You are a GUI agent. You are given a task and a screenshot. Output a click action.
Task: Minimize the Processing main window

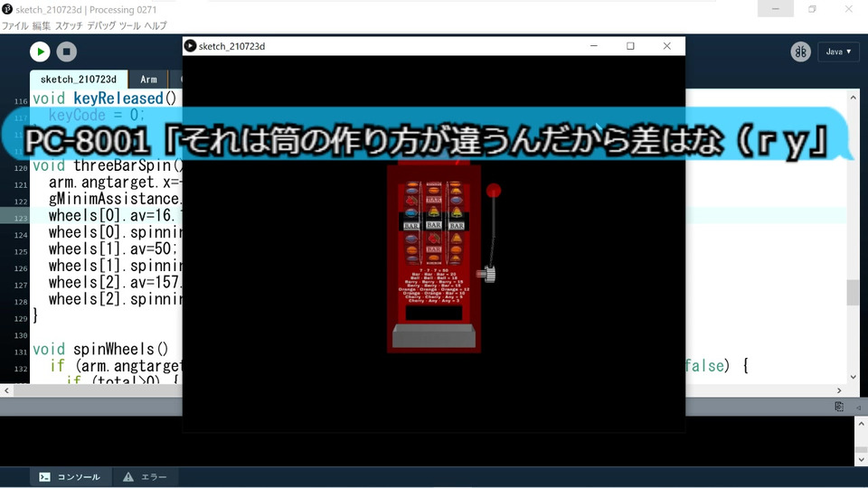(x=776, y=9)
